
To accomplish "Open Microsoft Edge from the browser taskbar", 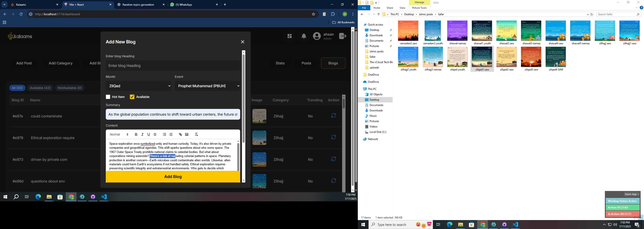I will [38, 197].
